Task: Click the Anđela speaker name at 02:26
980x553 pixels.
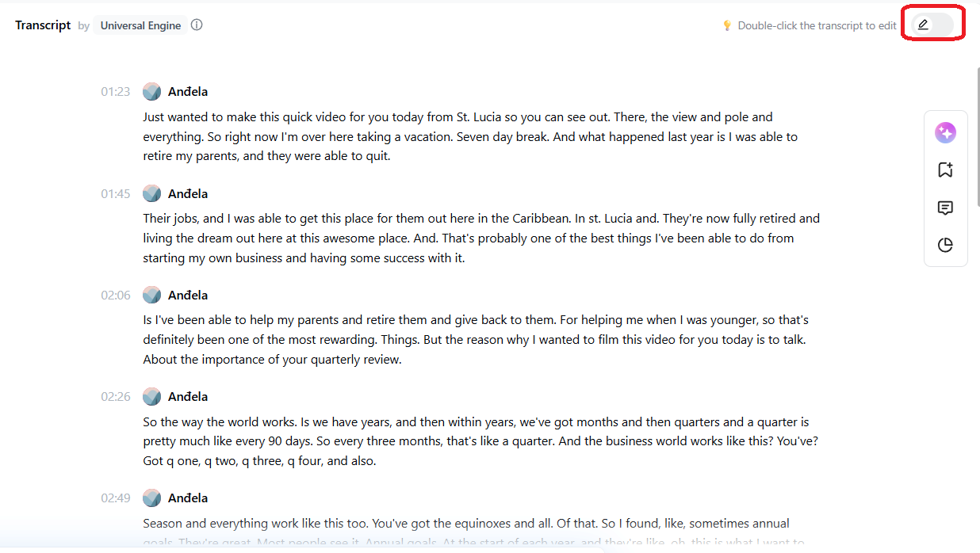Action: [188, 396]
